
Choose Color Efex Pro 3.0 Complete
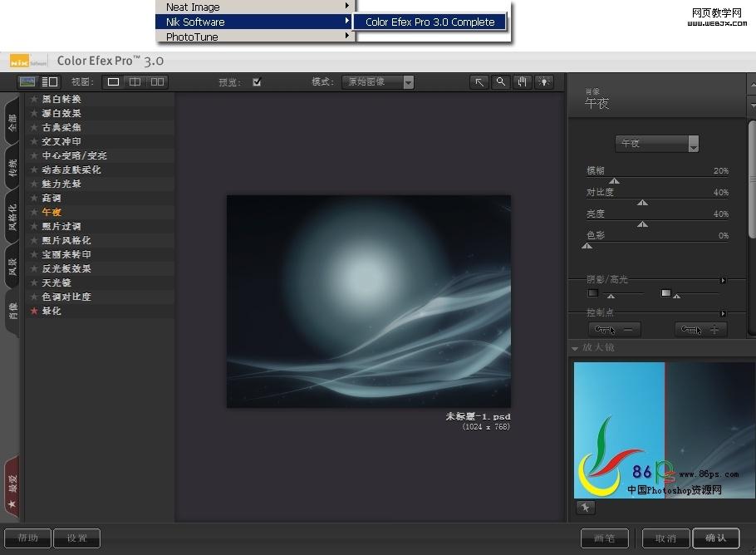430,22
